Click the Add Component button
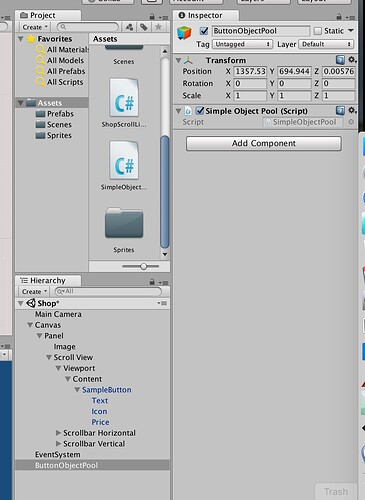Image resolution: width=365 pixels, height=500 pixels. pyautogui.click(x=264, y=143)
